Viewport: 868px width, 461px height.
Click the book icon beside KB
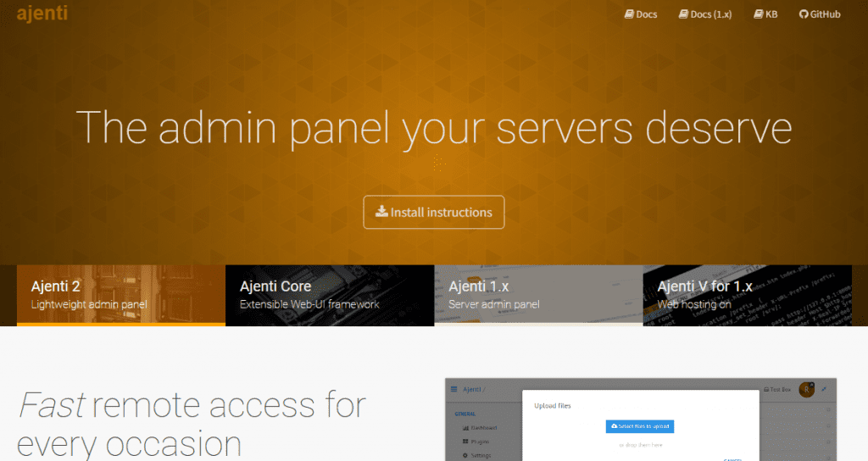[x=758, y=14]
